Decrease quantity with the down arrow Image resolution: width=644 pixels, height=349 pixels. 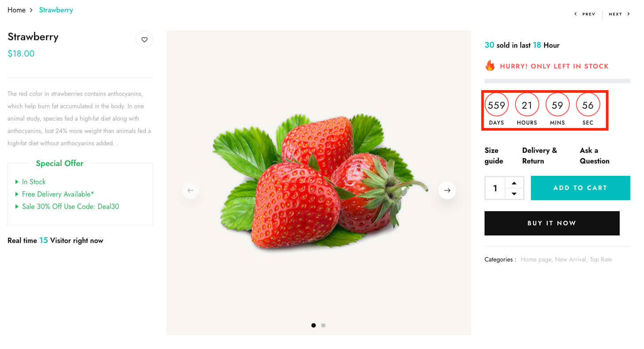pos(514,193)
